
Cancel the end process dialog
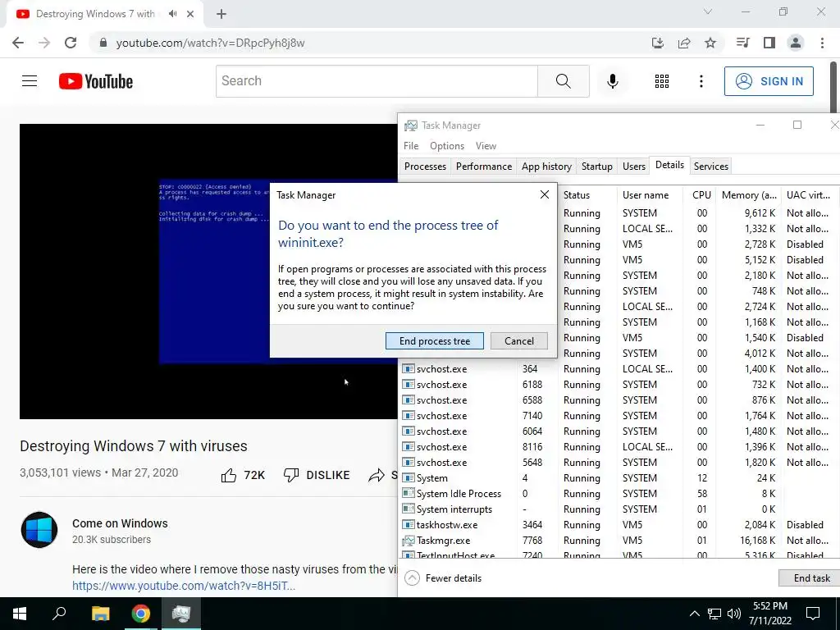(518, 340)
